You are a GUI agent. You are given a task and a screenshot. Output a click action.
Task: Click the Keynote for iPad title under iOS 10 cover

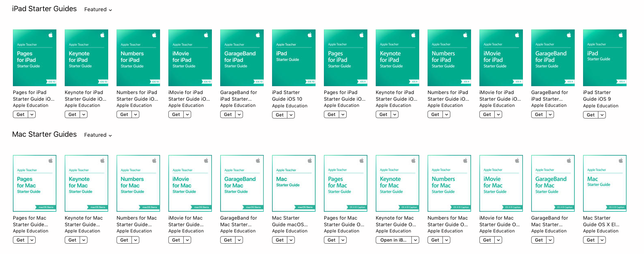[x=85, y=96]
